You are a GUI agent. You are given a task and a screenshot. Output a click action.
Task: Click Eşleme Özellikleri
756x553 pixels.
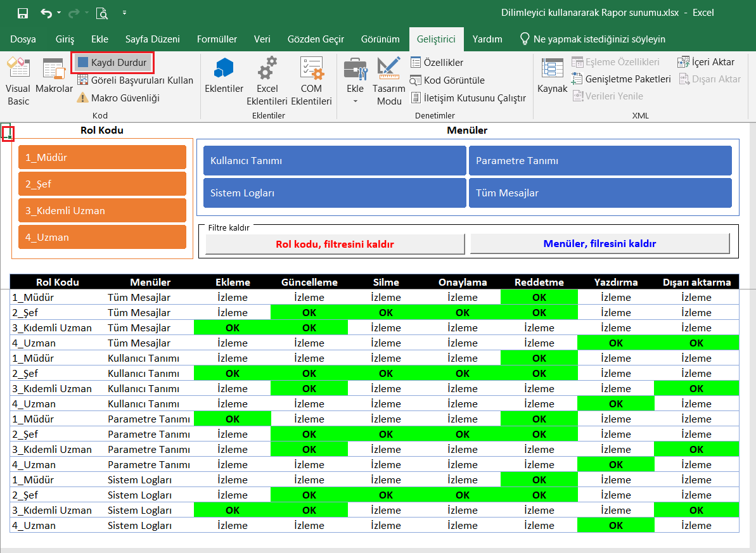click(616, 62)
